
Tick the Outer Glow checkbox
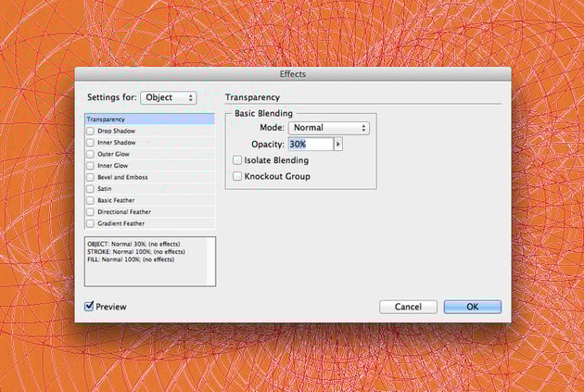[90, 154]
